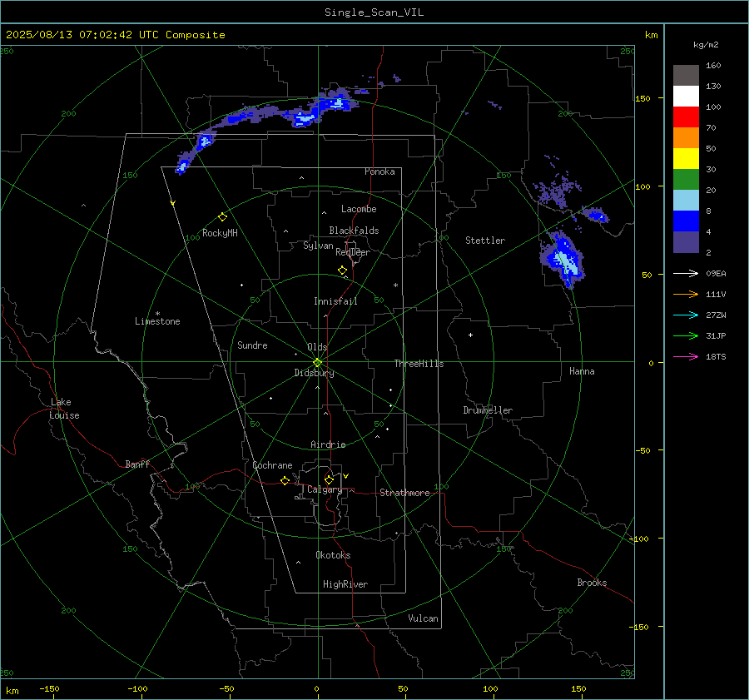The width and height of the screenshot is (749, 700).
Task: Click the 150 tick on right axis
Action: coord(642,98)
